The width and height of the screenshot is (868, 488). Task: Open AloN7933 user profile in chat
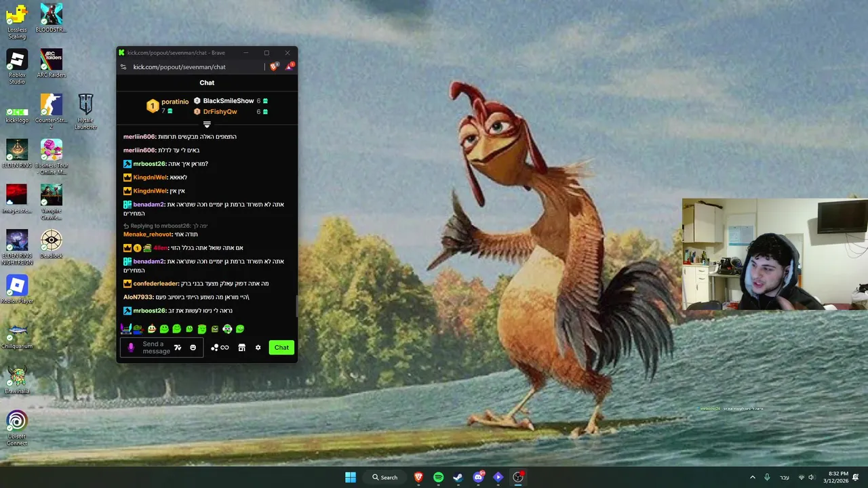[138, 297]
